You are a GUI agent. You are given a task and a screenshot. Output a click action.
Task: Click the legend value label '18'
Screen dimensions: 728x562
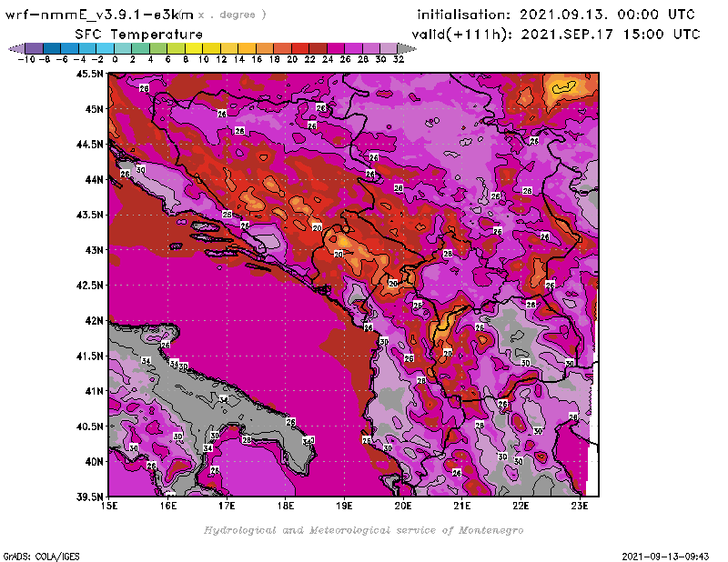tap(275, 59)
